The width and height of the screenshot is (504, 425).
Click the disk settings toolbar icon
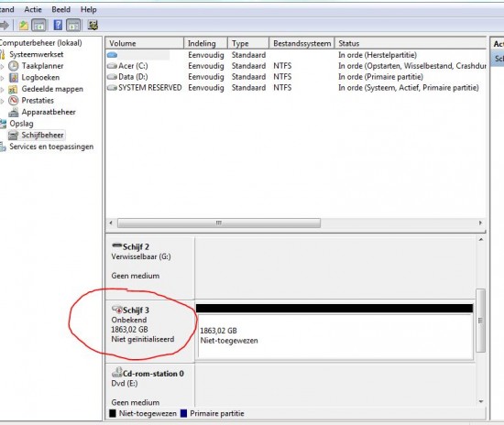[x=93, y=25]
